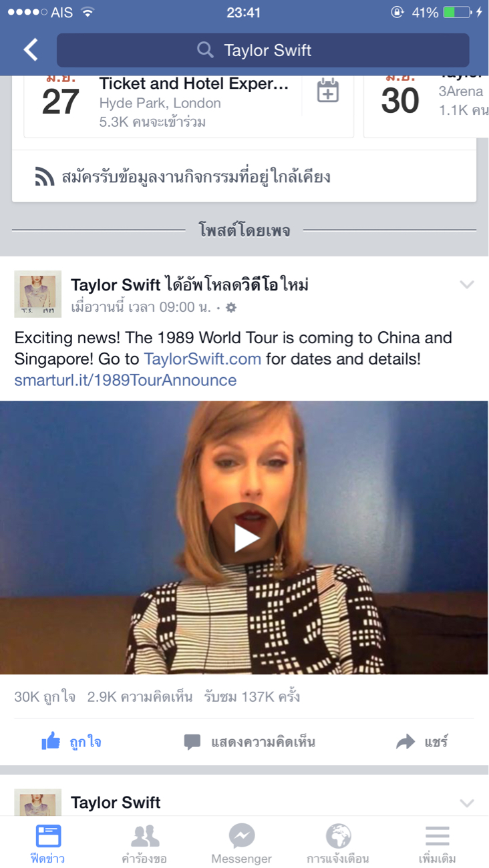The height and width of the screenshot is (868, 489).
Task: Open the Messenger tab
Action: [241, 843]
